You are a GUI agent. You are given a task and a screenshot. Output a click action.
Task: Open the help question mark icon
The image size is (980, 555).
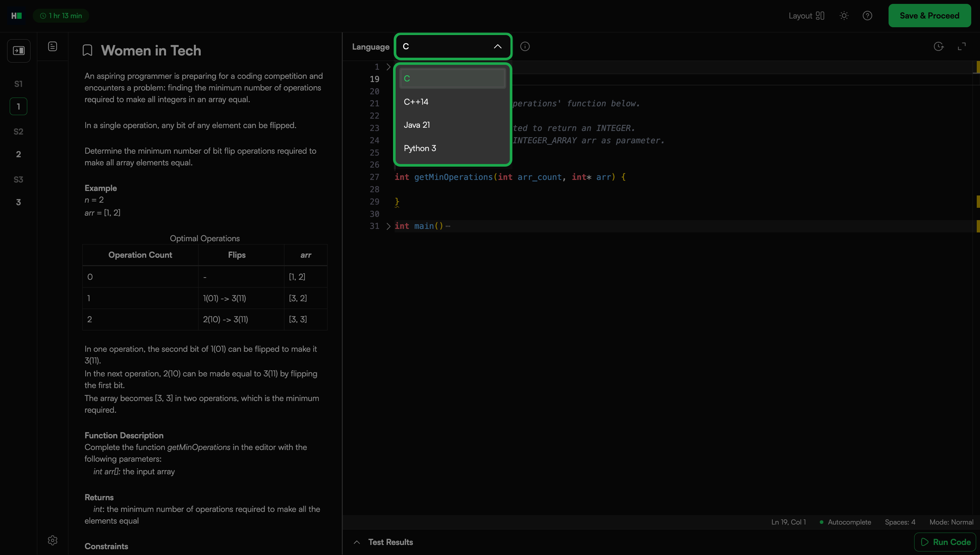click(x=867, y=16)
